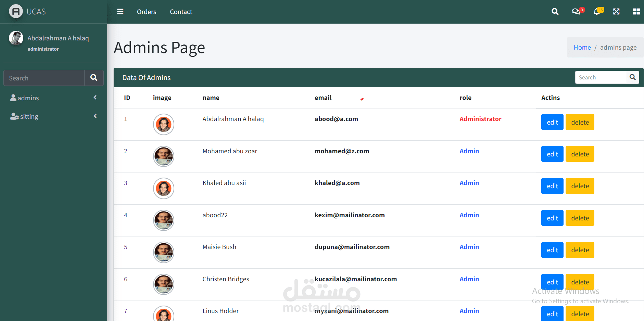Click the email mohamed@z.com
644x321 pixels.
pos(342,151)
